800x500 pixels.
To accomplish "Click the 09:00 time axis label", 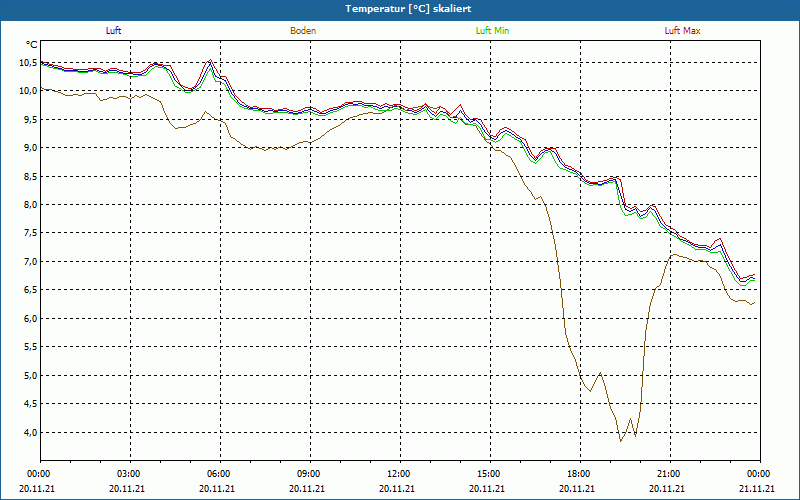I will 309,473.
